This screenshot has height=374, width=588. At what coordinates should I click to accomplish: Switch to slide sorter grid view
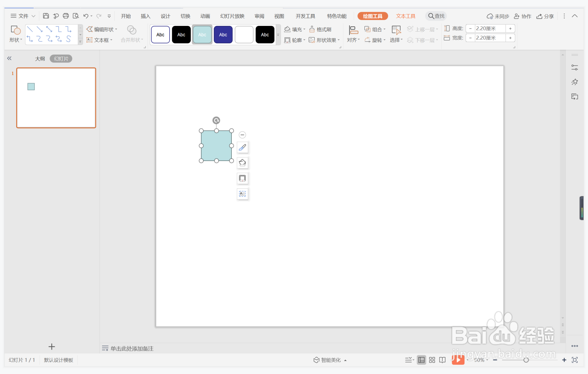(x=432, y=360)
